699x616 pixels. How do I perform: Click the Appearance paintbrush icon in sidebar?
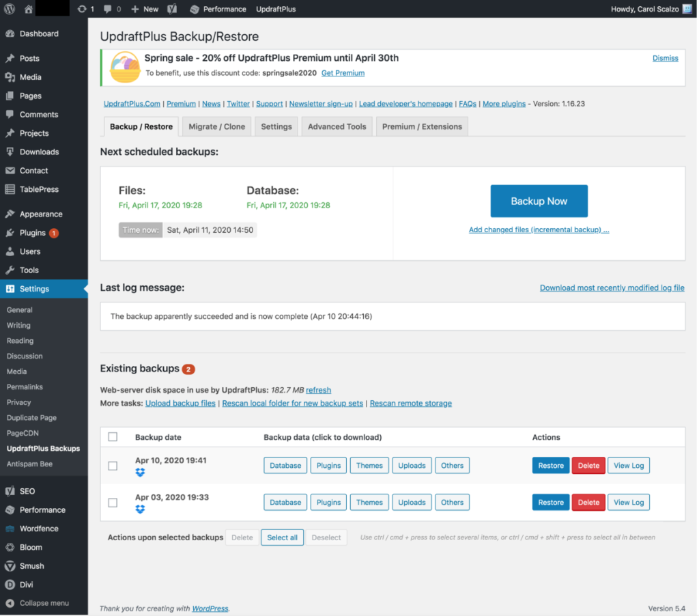tap(10, 214)
